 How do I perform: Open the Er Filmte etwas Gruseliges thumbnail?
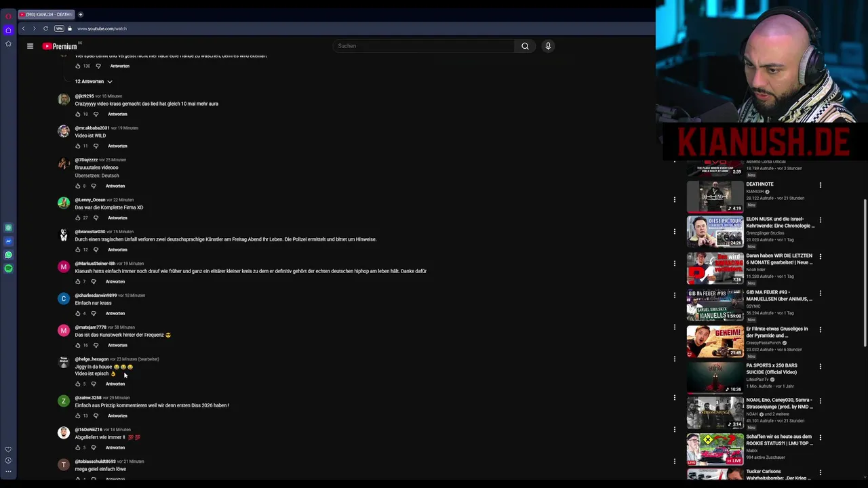click(715, 342)
